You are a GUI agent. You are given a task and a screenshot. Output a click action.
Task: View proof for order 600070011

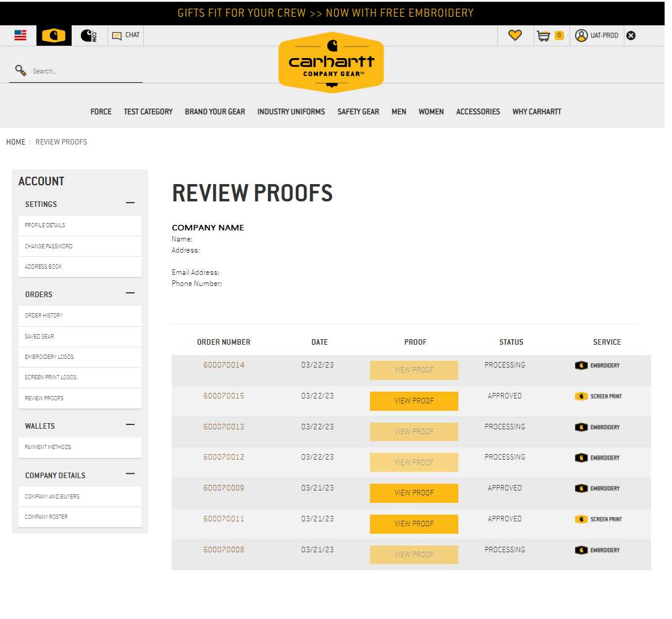414,524
